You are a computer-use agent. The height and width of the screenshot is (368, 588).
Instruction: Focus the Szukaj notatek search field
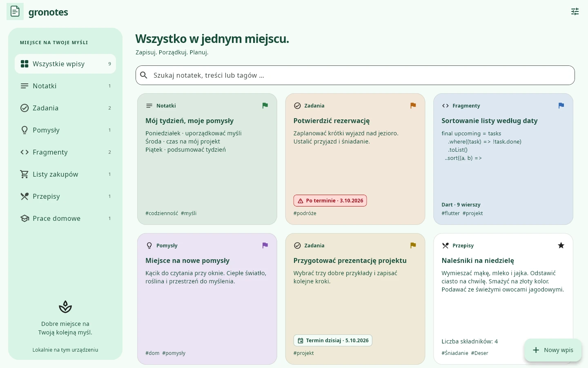coord(355,75)
